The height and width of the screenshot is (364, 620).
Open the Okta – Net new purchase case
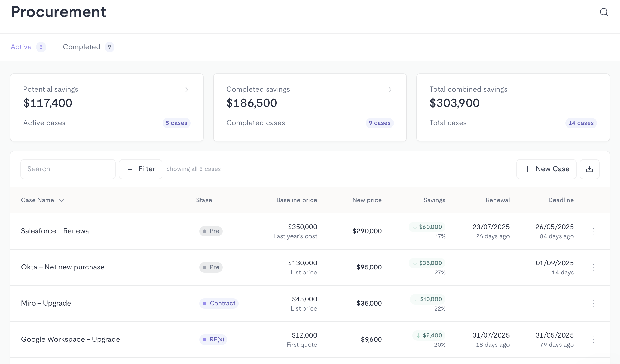(63, 267)
